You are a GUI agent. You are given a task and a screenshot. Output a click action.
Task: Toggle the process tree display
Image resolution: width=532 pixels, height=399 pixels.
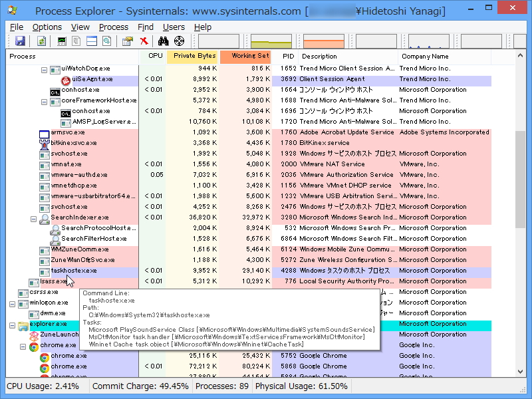point(76,41)
